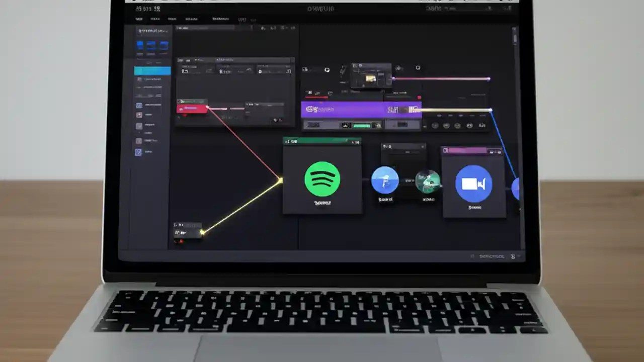The width and height of the screenshot is (644, 362).
Task: Expand the highlighted cyan sidebar entry
Action: pos(152,71)
